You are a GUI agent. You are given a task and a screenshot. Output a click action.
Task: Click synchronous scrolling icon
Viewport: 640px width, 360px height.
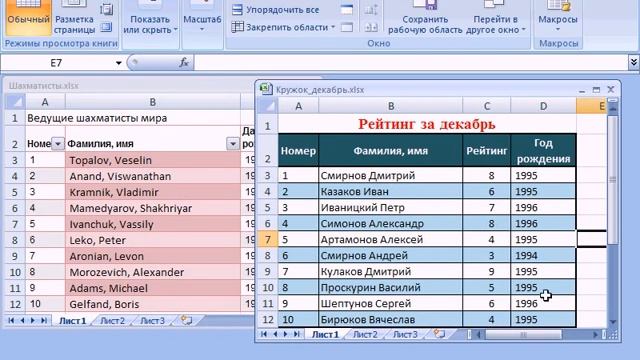[371, 27]
